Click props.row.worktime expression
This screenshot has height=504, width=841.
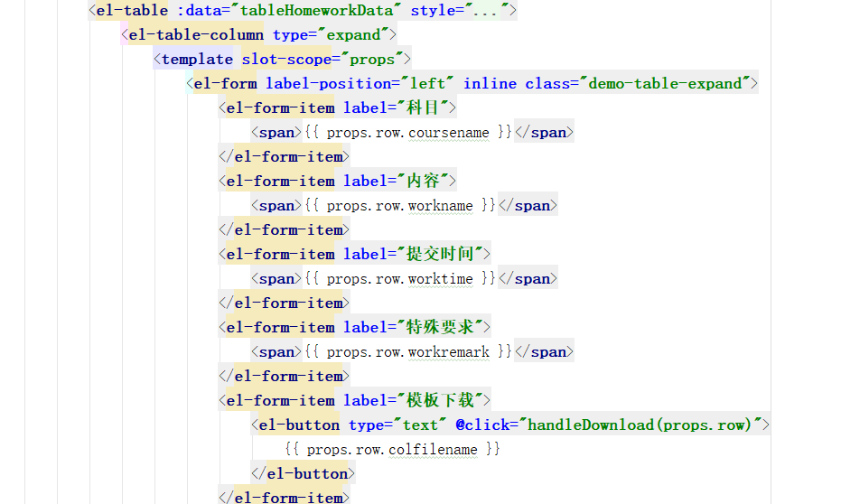tap(398, 279)
